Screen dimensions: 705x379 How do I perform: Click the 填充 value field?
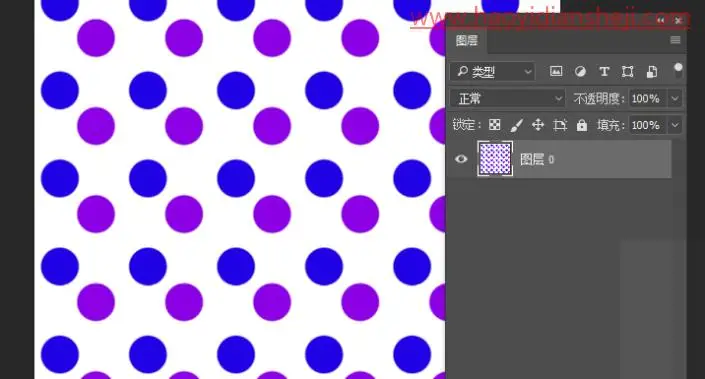point(647,125)
